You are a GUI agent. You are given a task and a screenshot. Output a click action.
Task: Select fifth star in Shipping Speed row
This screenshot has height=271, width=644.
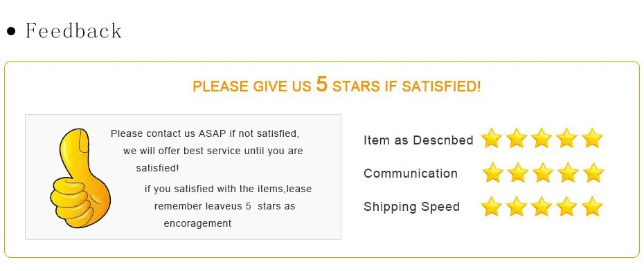(592, 206)
